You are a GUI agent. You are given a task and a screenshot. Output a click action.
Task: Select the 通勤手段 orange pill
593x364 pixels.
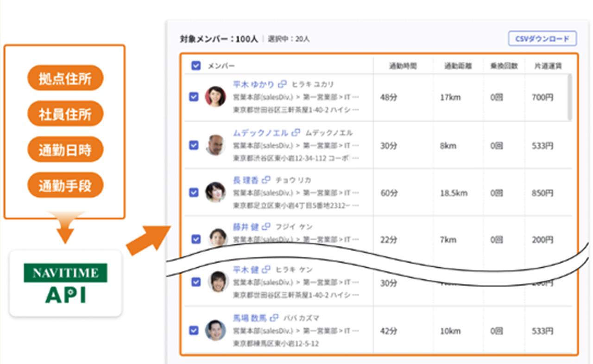(x=65, y=186)
